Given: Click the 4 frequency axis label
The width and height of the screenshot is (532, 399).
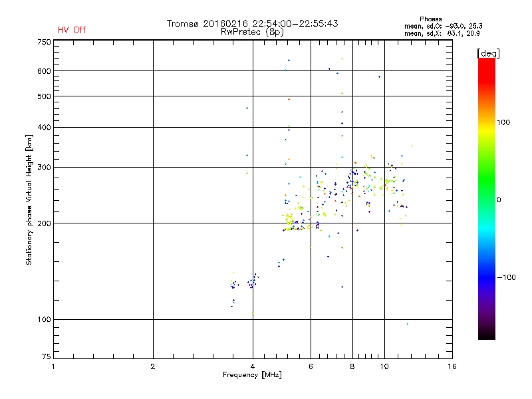Looking at the screenshot, I should click(x=253, y=366).
